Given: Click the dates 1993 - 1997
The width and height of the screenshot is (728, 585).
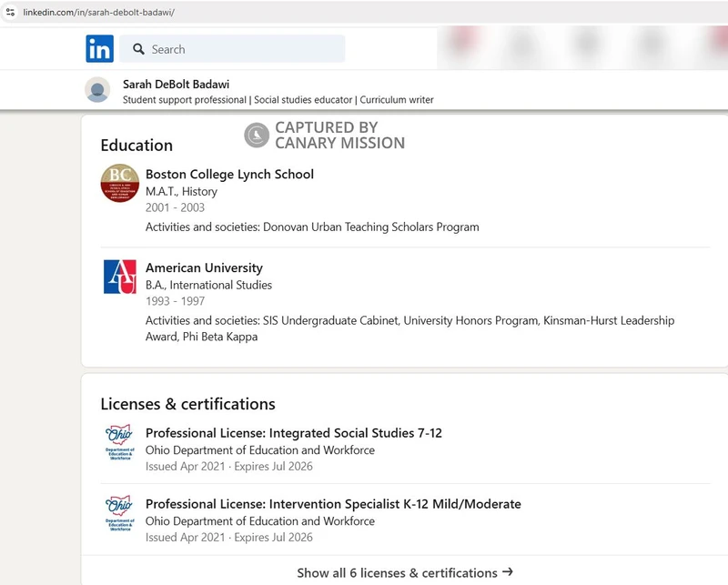Looking at the screenshot, I should click(x=175, y=301).
